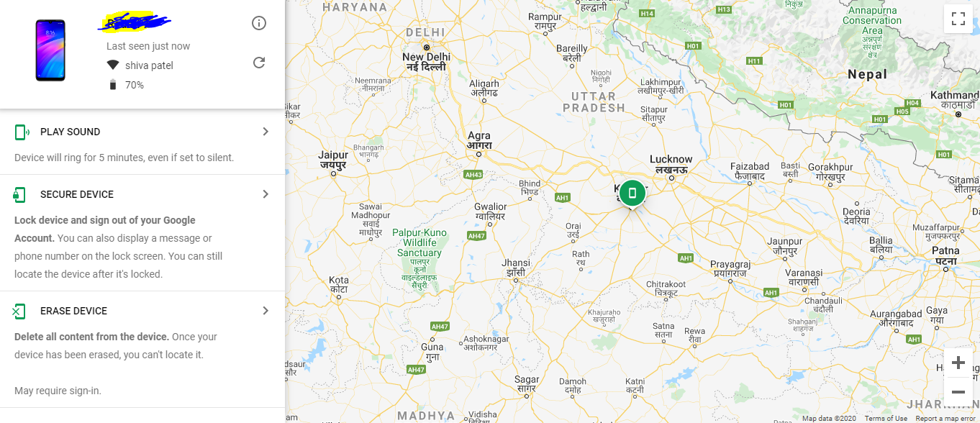Click the Wi-Fi network icon

click(x=113, y=65)
